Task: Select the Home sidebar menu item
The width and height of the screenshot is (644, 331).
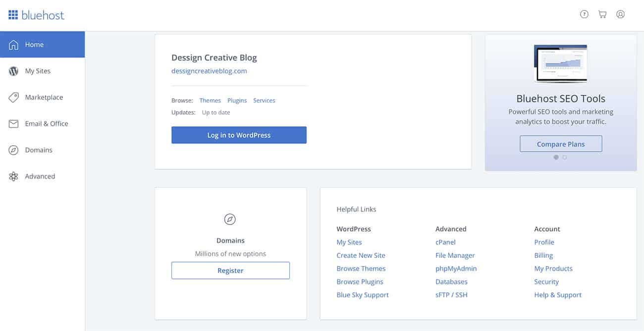Action: [x=42, y=45]
